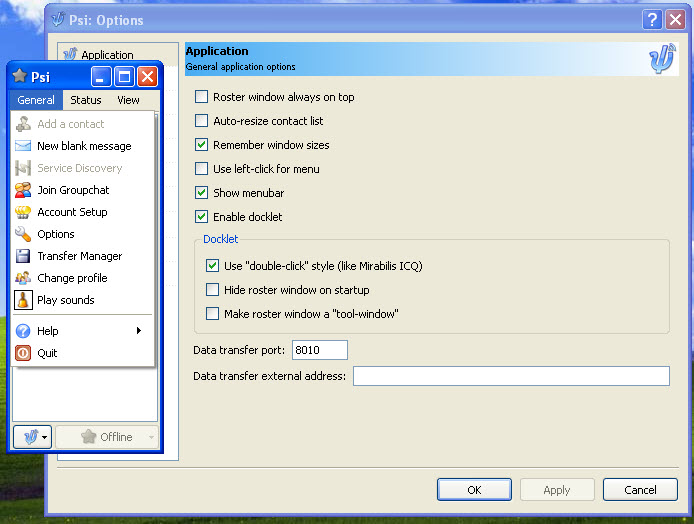This screenshot has height=524, width=694.
Task: Expand the Help submenu arrow
Action: pyautogui.click(x=139, y=331)
